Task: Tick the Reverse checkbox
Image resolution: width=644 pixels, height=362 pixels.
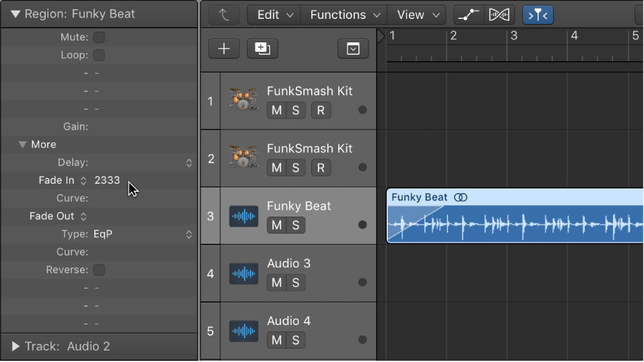Action: [x=99, y=270]
